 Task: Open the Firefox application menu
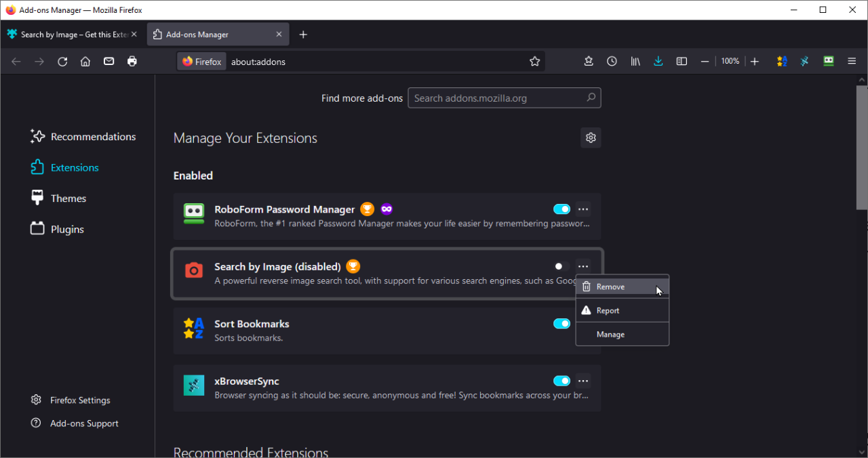[x=852, y=61]
